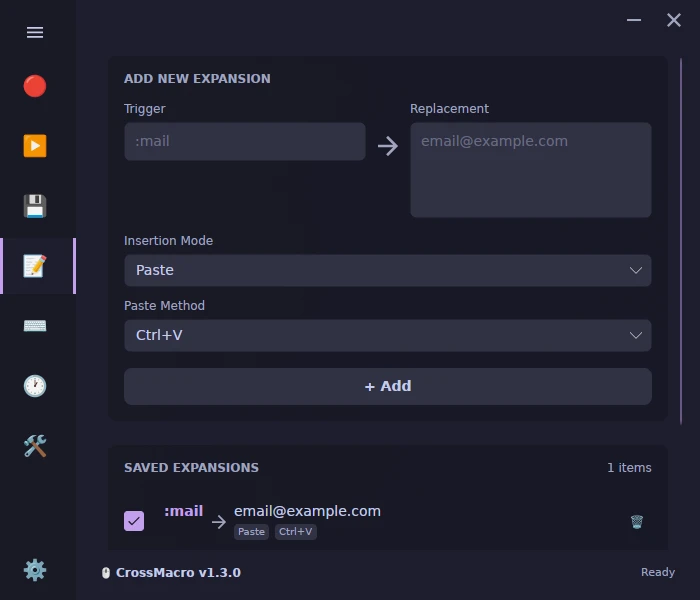The image size is (700, 600).
Task: Minimize the CrossMacro window
Action: [x=634, y=20]
